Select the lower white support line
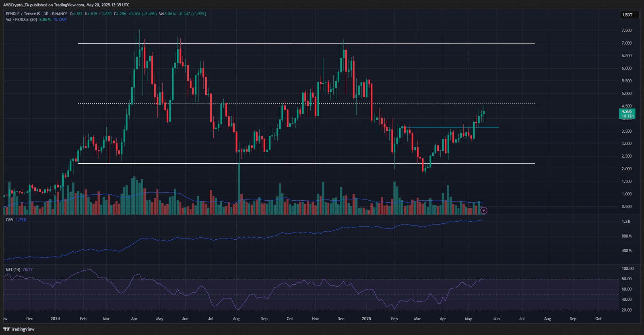 click(x=306, y=163)
